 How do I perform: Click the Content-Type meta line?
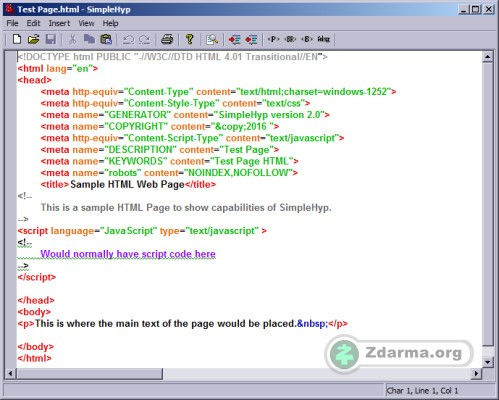(x=218, y=92)
